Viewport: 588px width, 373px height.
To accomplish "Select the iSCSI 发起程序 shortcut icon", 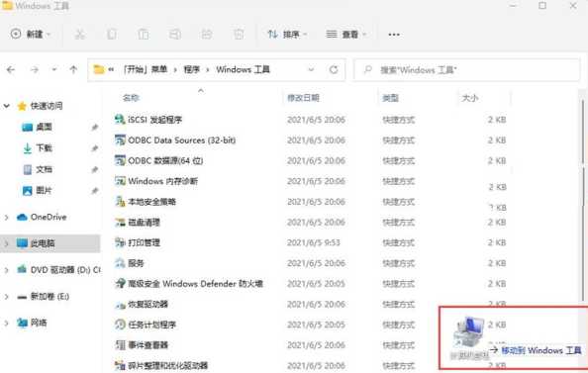I will pyautogui.click(x=120, y=120).
